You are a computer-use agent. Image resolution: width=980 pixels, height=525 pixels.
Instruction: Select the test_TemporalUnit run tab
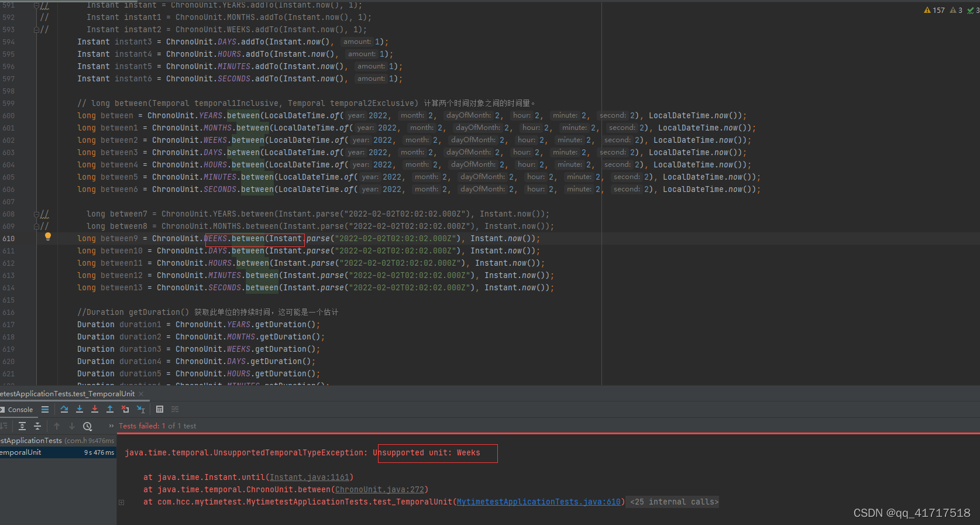click(x=67, y=394)
